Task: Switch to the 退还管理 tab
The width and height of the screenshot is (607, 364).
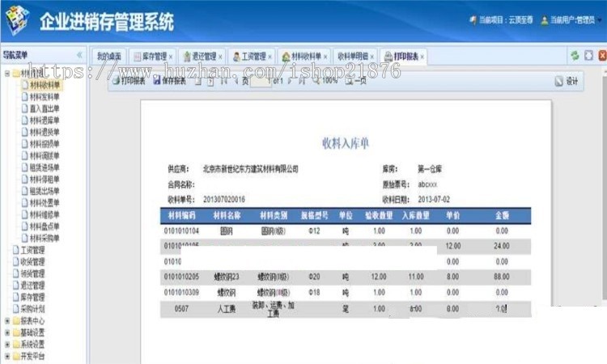Action: [x=204, y=57]
